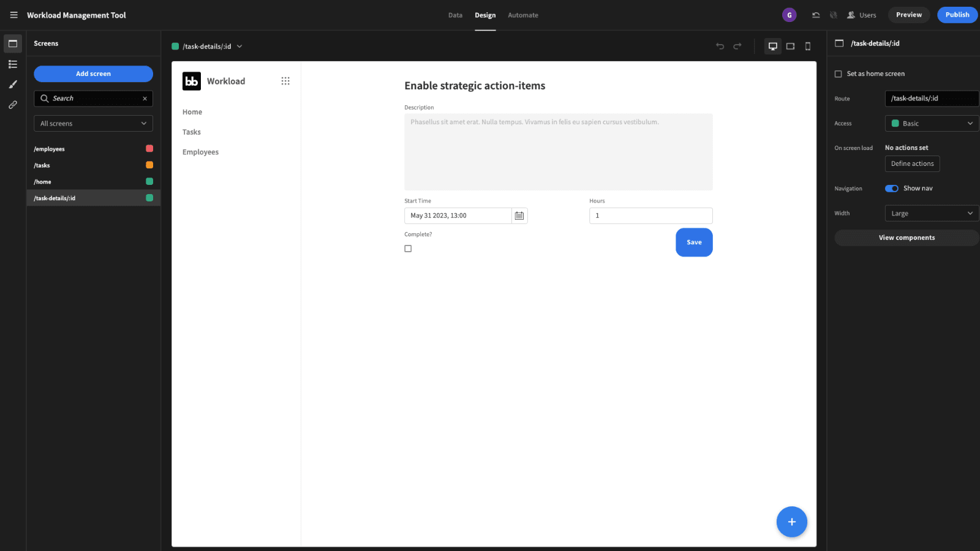The height and width of the screenshot is (551, 980).
Task: Click the orange swatch for /tasks
Action: click(149, 165)
